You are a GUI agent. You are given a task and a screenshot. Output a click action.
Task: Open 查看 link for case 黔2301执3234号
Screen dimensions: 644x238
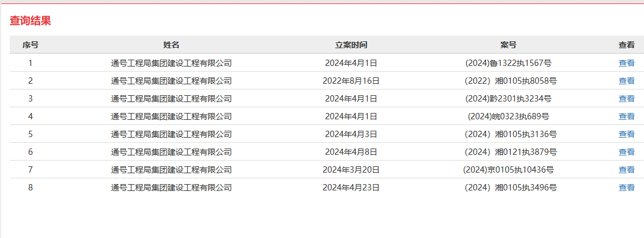626,99
